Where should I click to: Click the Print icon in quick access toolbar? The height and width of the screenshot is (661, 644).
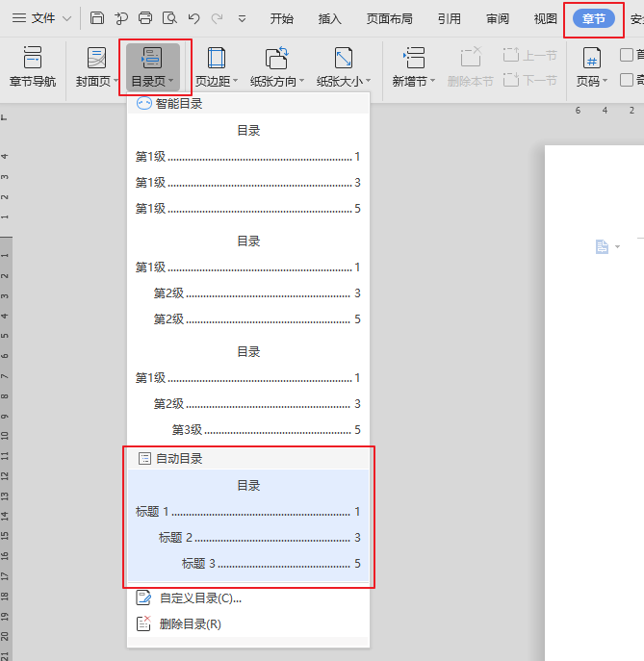coord(145,18)
